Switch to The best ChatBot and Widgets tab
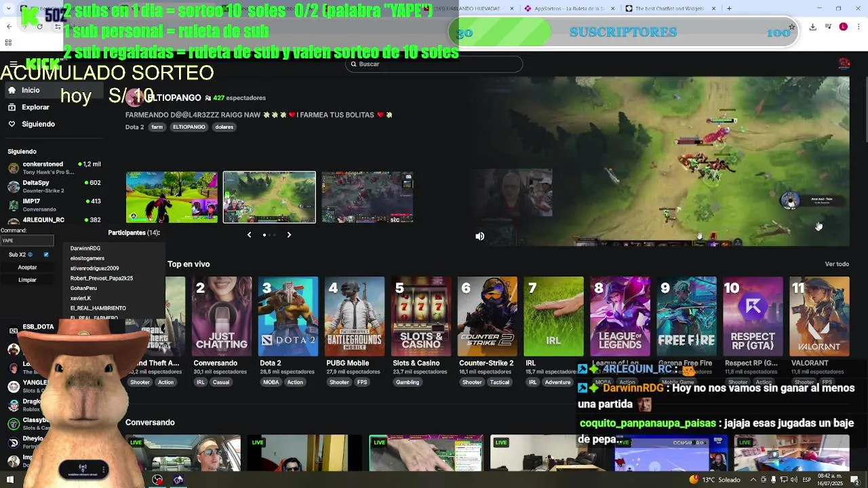This screenshot has width=868, height=488. pyautogui.click(x=670, y=9)
